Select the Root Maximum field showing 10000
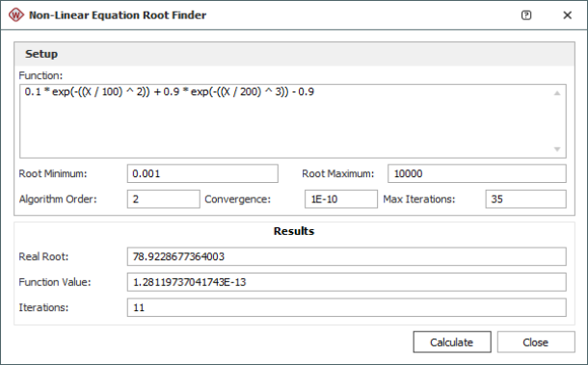The width and height of the screenshot is (588, 365). [477, 173]
